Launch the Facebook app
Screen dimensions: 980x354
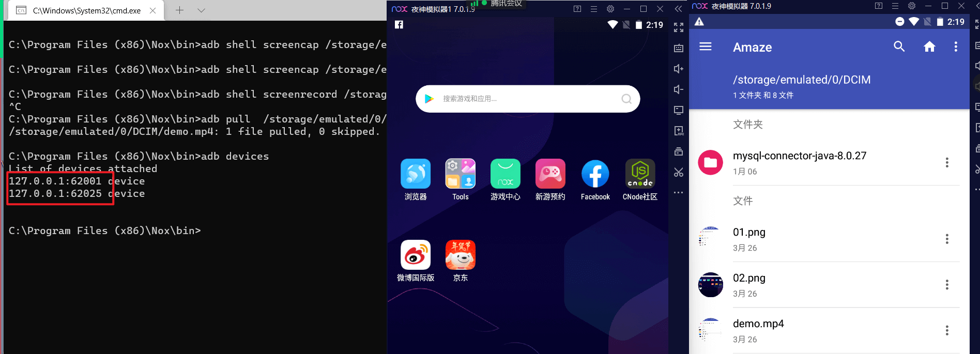point(595,180)
